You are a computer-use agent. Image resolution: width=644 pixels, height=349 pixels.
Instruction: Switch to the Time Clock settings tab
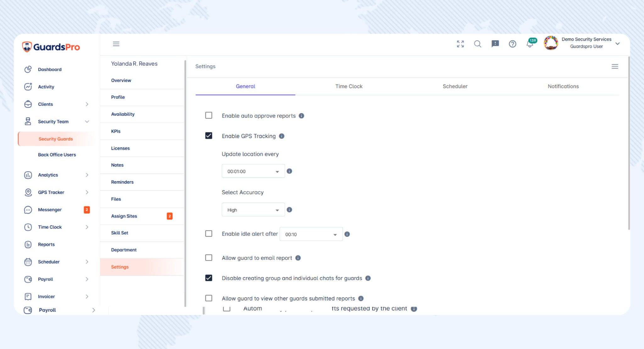tap(349, 86)
